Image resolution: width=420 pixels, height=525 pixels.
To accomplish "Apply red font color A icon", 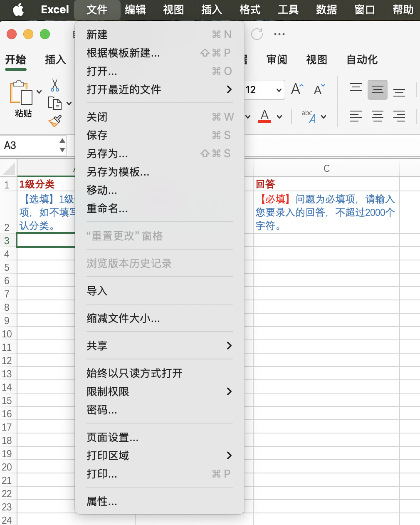I will pyautogui.click(x=264, y=116).
